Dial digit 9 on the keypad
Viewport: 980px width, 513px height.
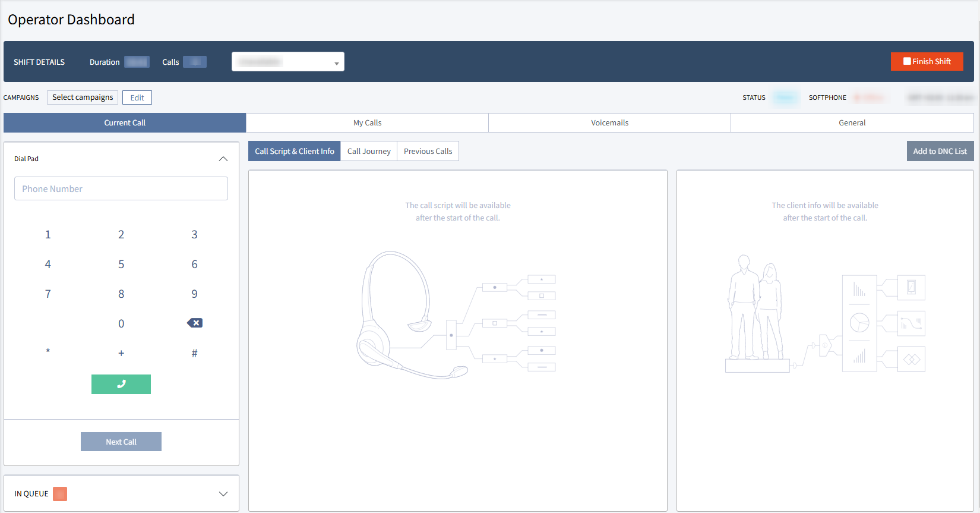(x=194, y=294)
